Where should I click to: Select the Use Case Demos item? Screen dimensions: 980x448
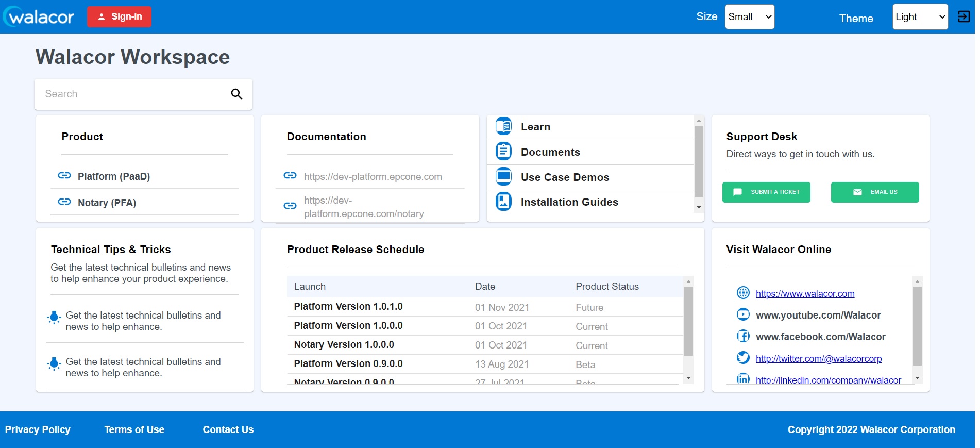pyautogui.click(x=590, y=177)
